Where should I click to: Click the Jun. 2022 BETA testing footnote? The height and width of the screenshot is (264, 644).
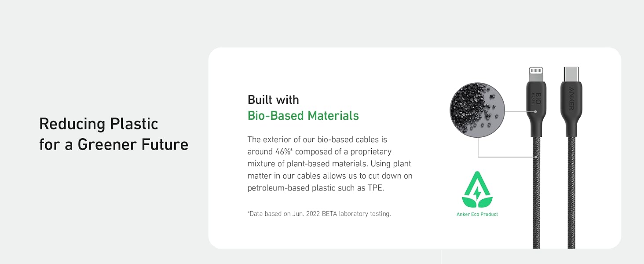(319, 214)
